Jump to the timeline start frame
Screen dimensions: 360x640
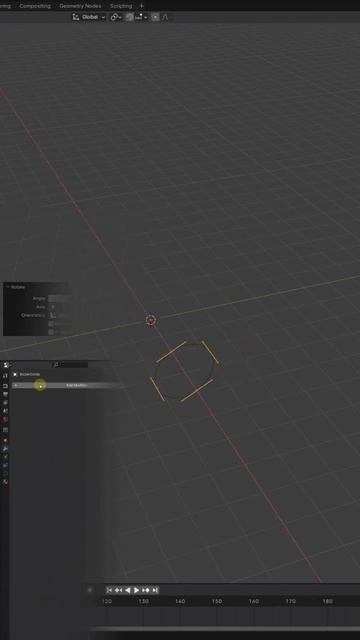109,590
